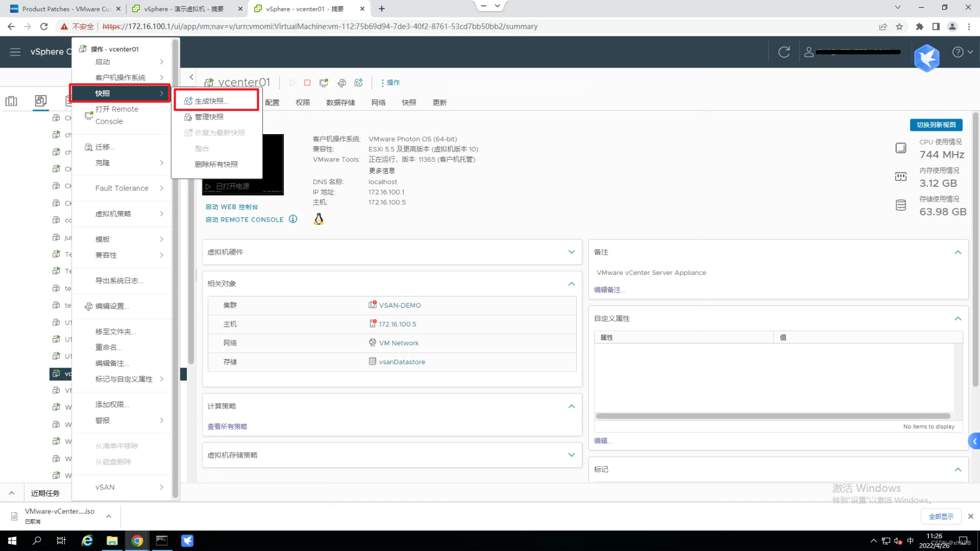Choose 删除所有快照 from the submenu

point(216,164)
